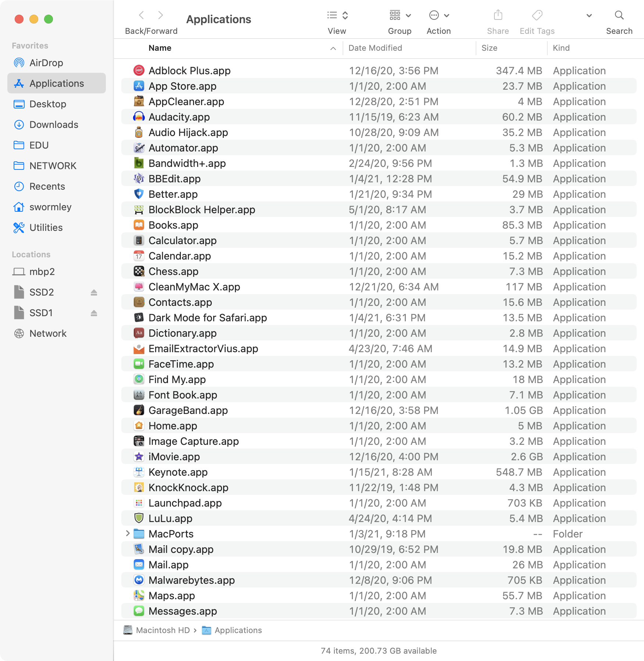
Task: Open the toolbar overflow chevron
Action: tap(589, 15)
